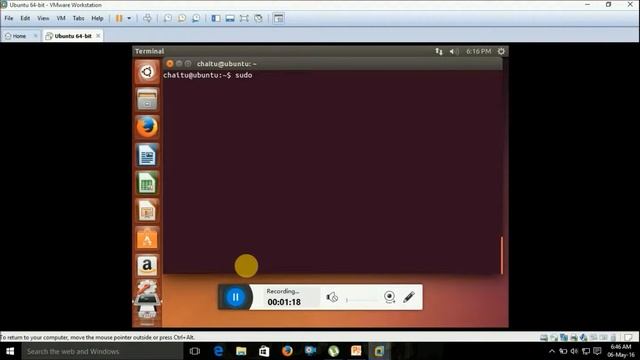
Task: Open the Windows Action Center notifications
Action: pos(597,351)
